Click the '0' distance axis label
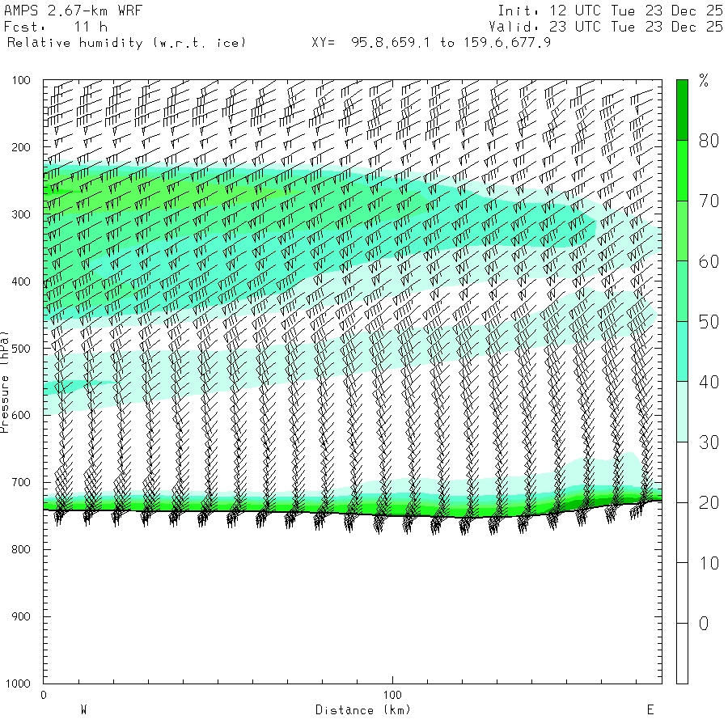 pyautogui.click(x=44, y=695)
